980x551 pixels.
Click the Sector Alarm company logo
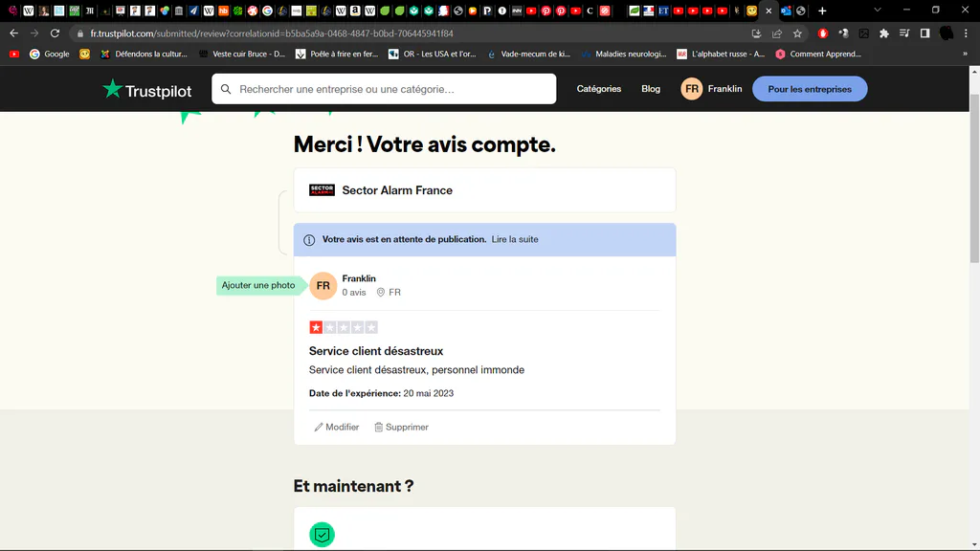coord(322,190)
